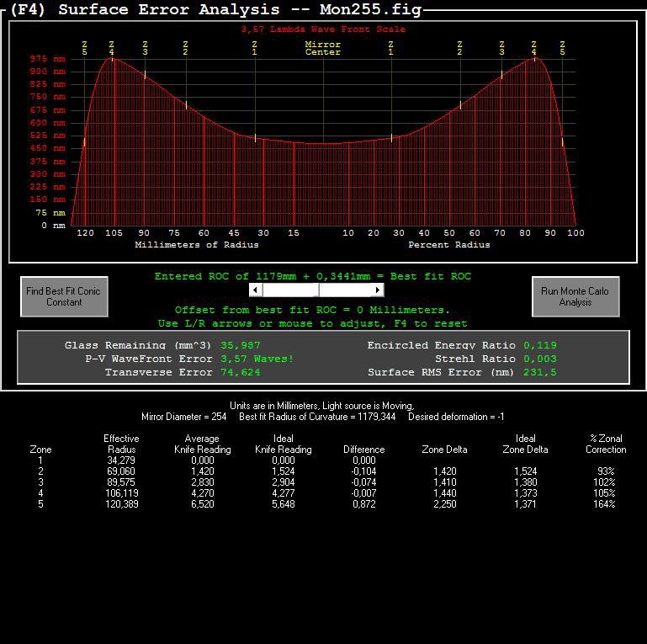This screenshot has width=647, height=644.
Task: Click the % Zonal Correction column header
Action: coord(606,444)
